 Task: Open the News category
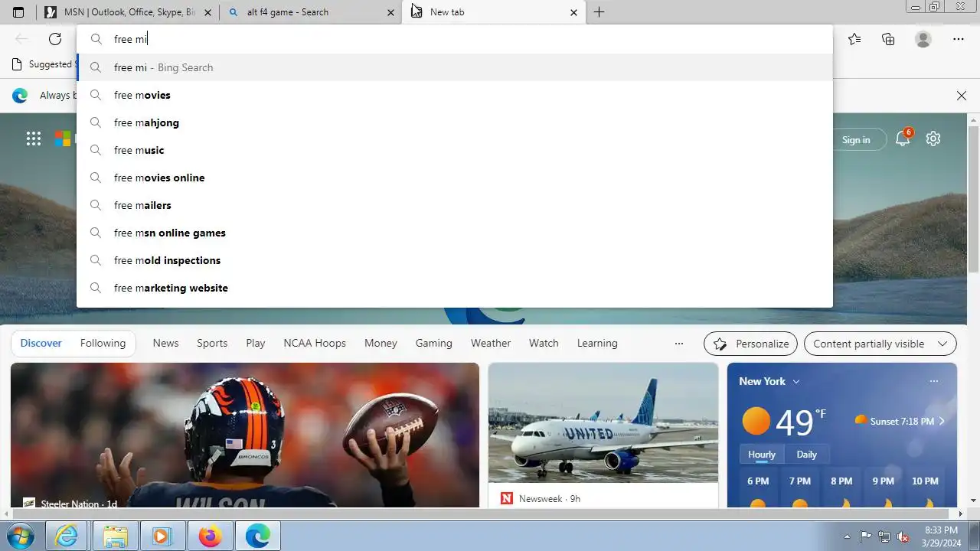165,344
